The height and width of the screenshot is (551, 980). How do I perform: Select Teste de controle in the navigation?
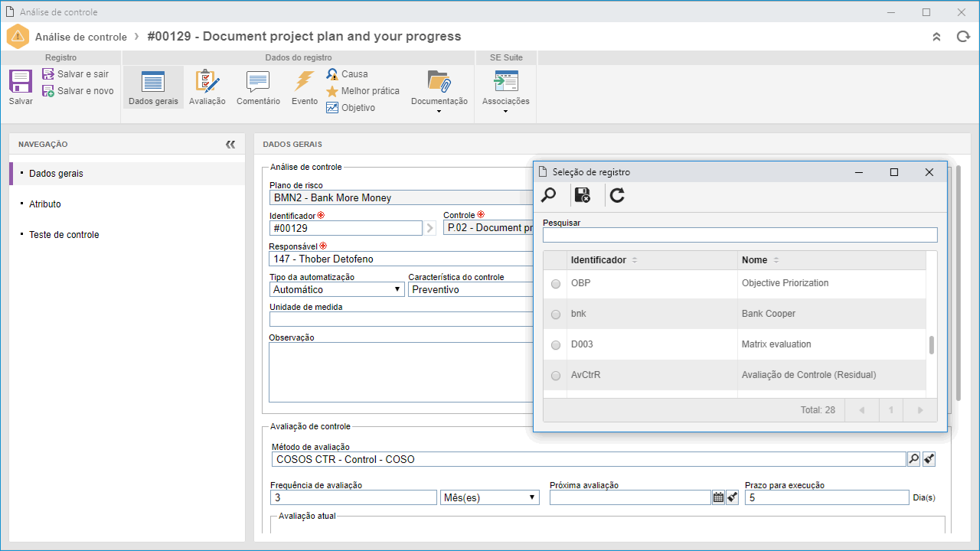coord(127,235)
